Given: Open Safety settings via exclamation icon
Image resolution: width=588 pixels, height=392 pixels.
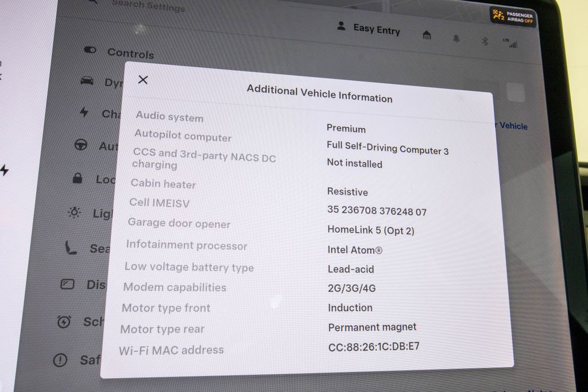Looking at the screenshot, I should coord(60,359).
